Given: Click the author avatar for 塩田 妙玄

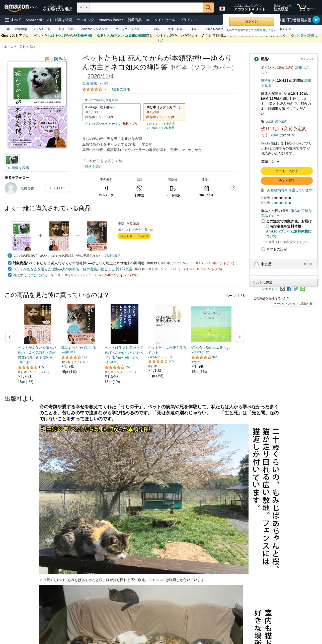Looking at the screenshot, I should click(11, 188).
